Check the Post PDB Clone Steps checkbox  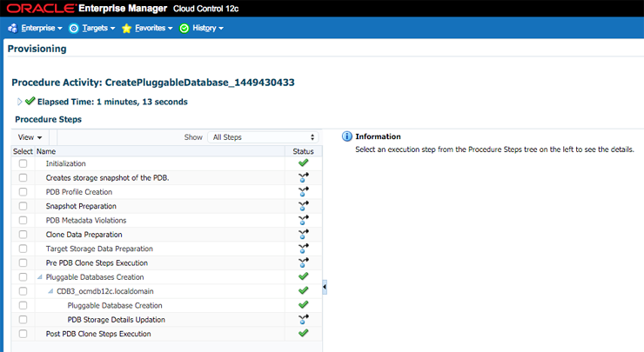23,334
